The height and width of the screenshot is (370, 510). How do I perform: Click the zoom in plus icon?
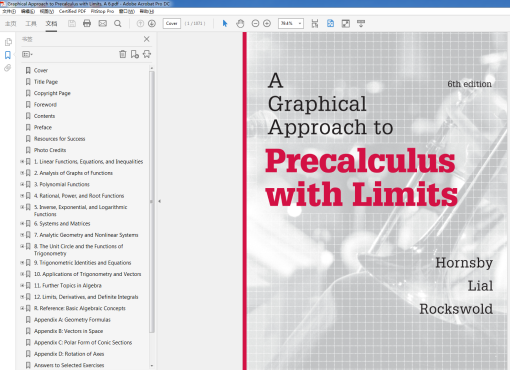tap(267, 23)
